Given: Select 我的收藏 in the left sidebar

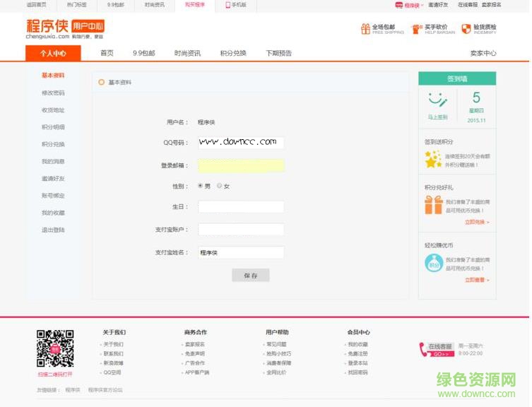Looking at the screenshot, I should pyautogui.click(x=53, y=213).
